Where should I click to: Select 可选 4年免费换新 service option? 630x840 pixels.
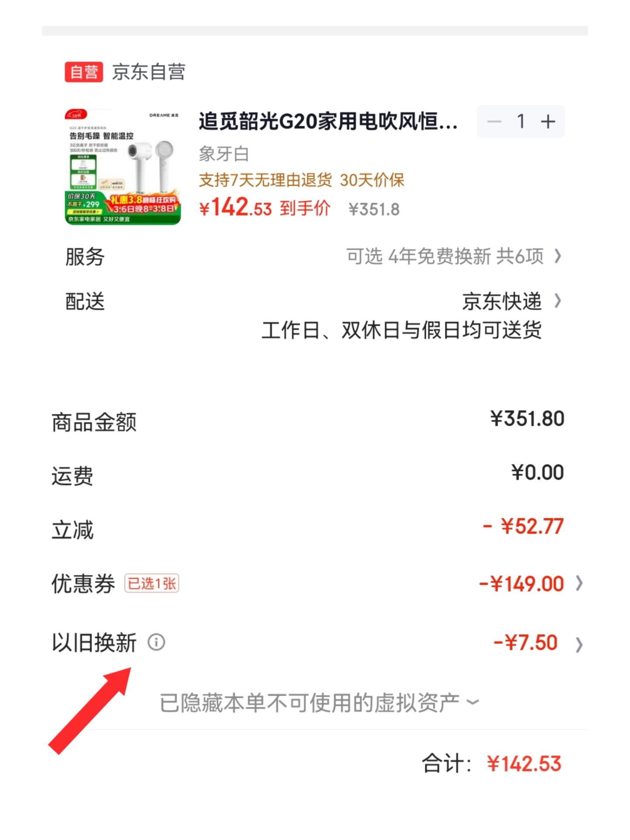pyautogui.click(x=445, y=256)
